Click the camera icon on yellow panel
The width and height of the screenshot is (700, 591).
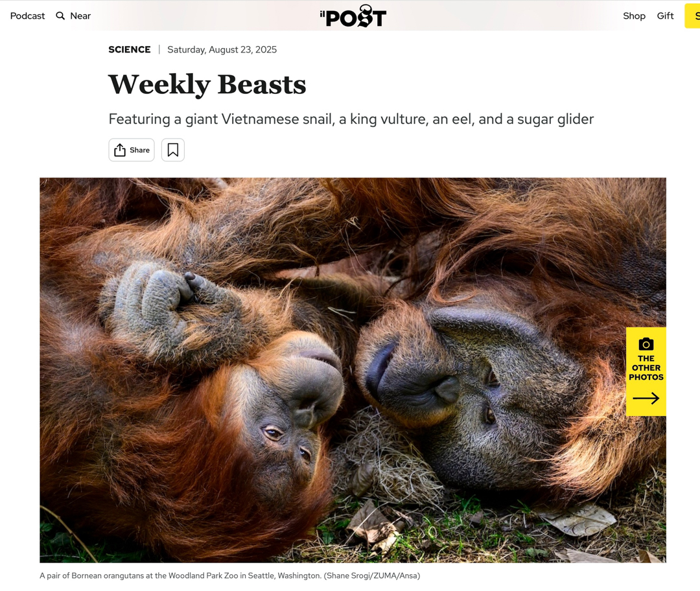(646, 344)
